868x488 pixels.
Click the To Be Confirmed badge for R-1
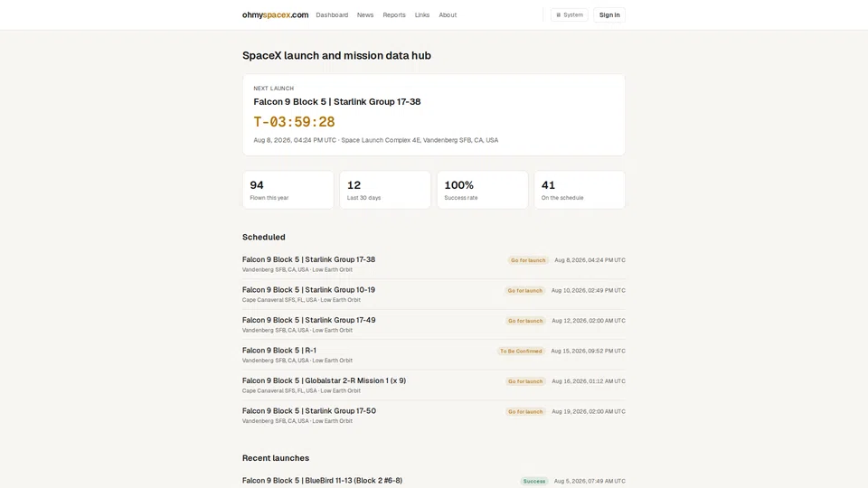(x=521, y=351)
